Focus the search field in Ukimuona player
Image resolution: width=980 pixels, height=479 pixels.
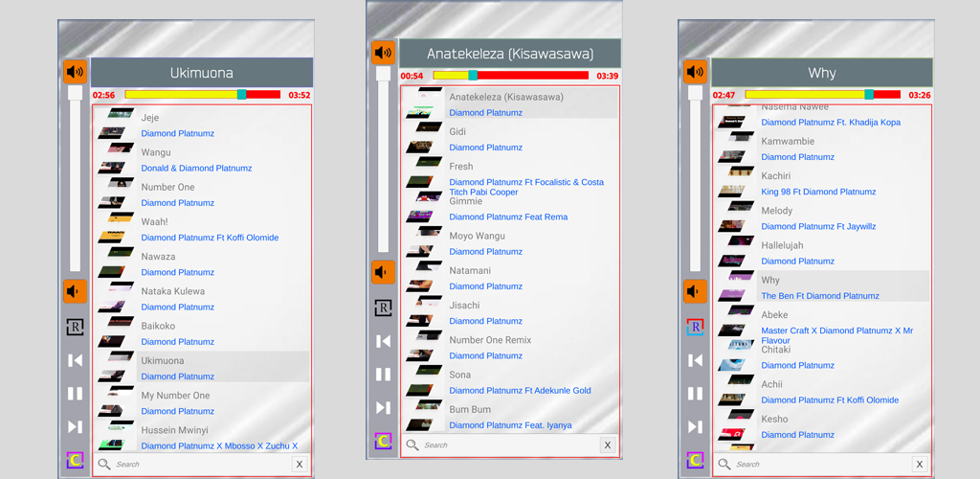coord(201,464)
